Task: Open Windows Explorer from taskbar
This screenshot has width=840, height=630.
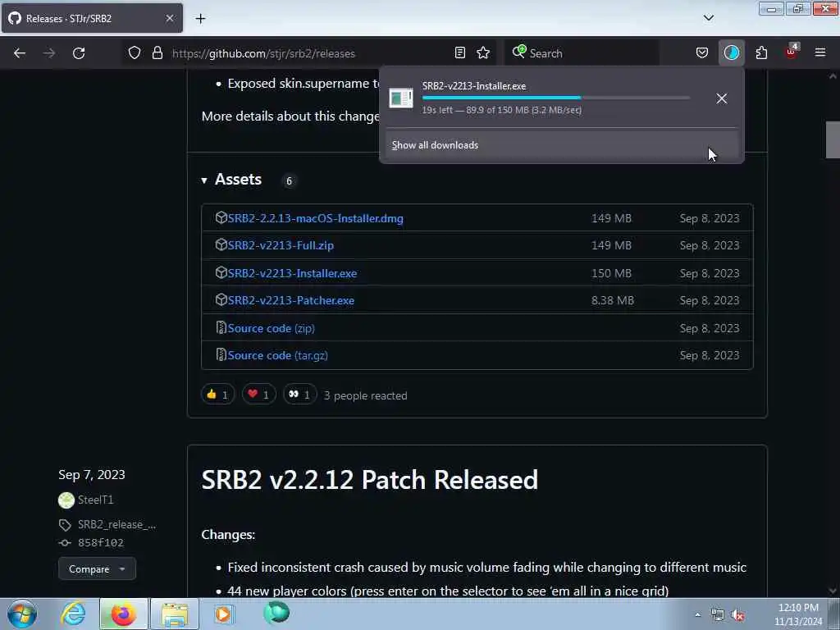Action: click(x=175, y=614)
